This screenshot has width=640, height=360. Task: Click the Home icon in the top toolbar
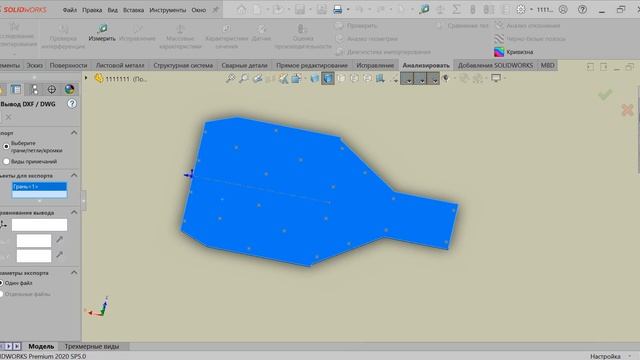[x=242, y=9]
